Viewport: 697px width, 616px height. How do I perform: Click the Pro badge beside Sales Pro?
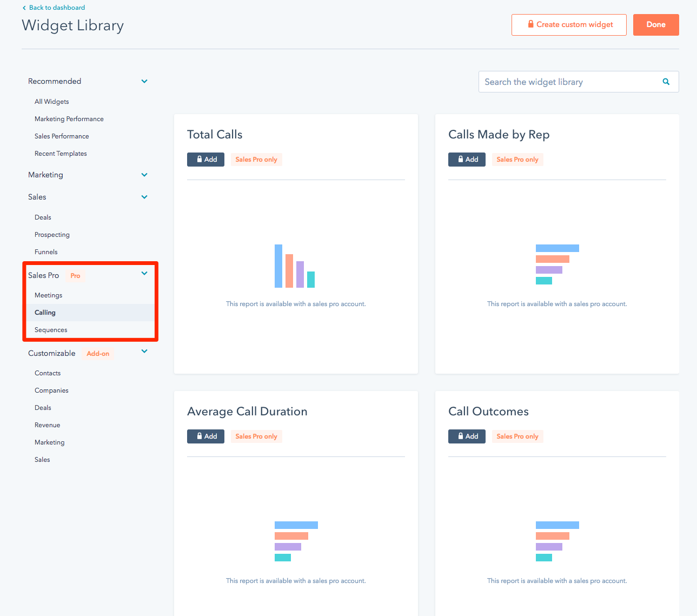(75, 275)
